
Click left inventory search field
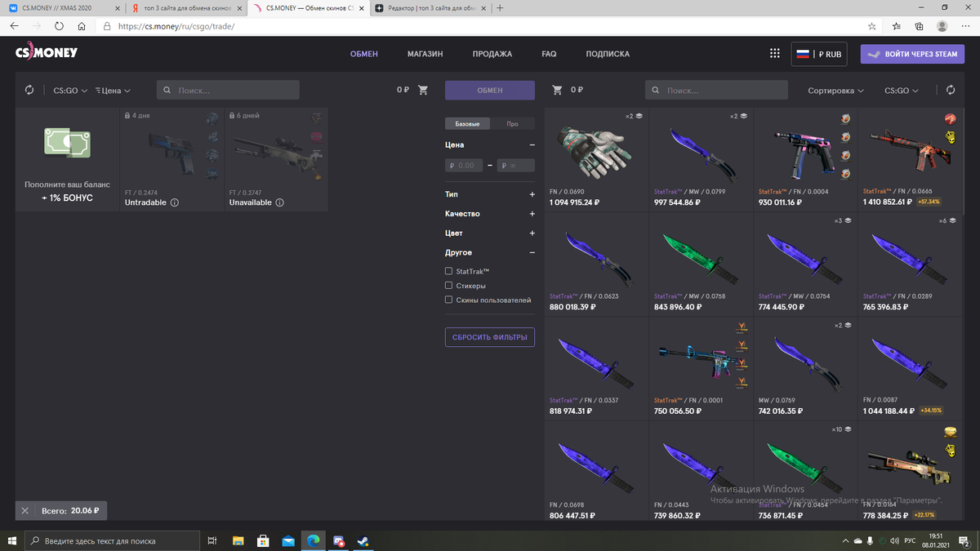coord(228,90)
